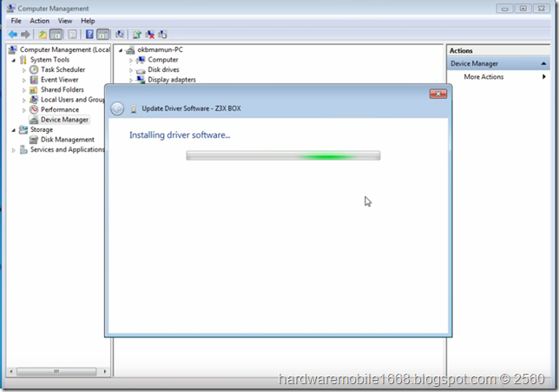Screen dimensions: 559x392
Task: Open the Action menu
Action: [x=40, y=21]
